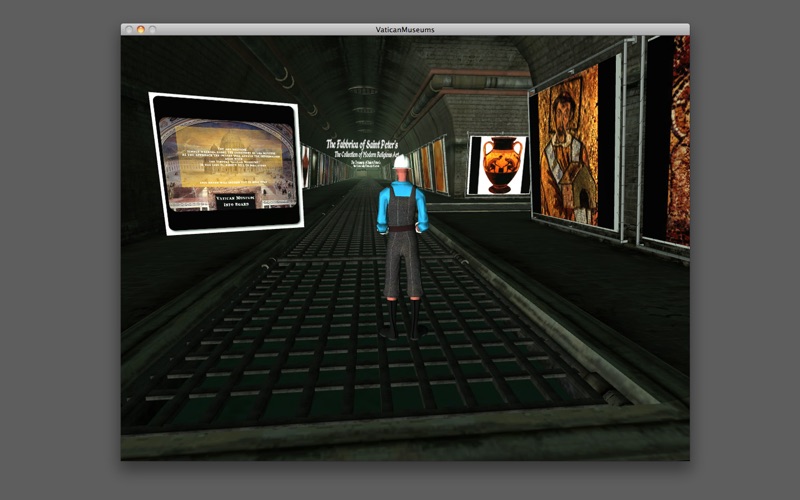
Task: Click the avatar wearing the white hard hat
Action: click(x=402, y=247)
